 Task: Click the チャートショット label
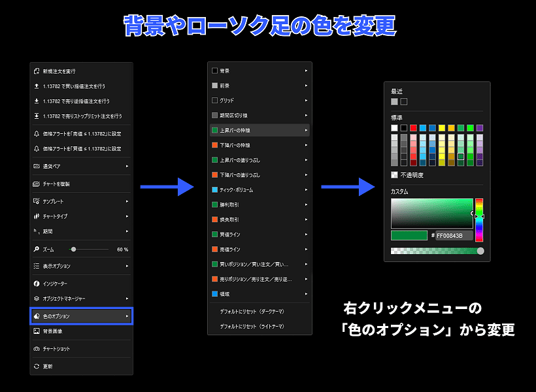pos(56,349)
